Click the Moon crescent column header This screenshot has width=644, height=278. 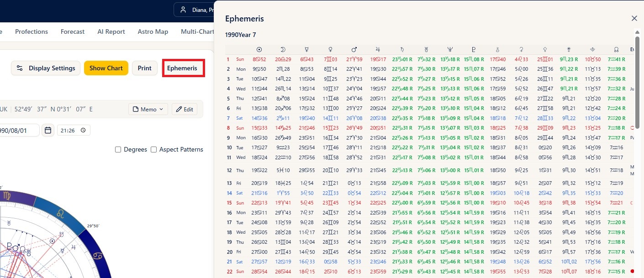click(283, 49)
